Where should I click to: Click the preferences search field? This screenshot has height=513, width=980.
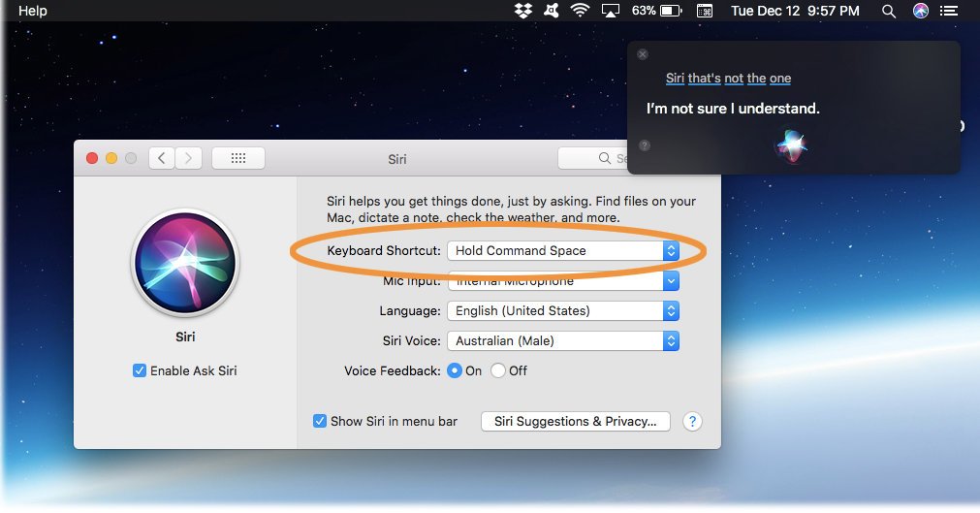tap(592, 158)
